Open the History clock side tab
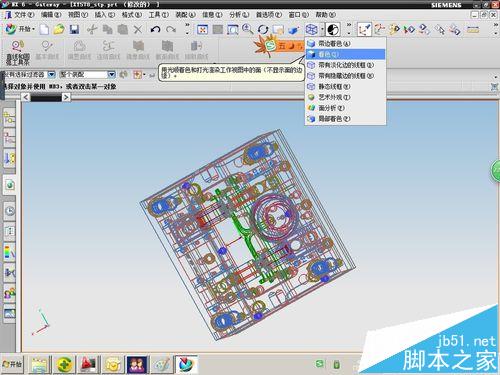500x375 pixels. click(x=9, y=210)
